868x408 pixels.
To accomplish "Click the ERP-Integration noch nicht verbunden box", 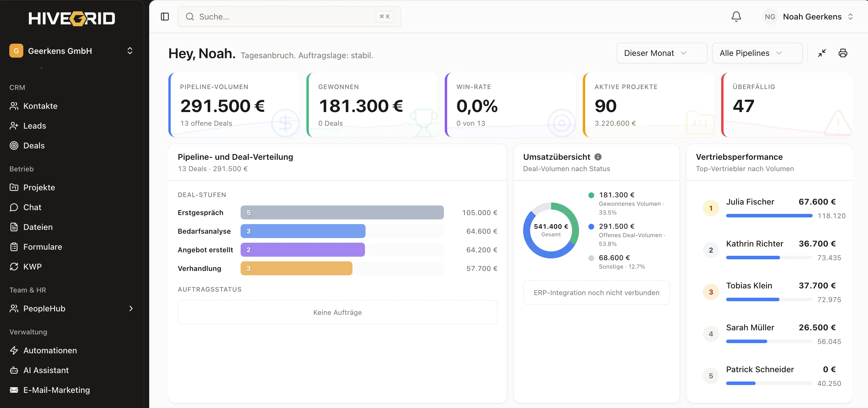I will coord(597,292).
